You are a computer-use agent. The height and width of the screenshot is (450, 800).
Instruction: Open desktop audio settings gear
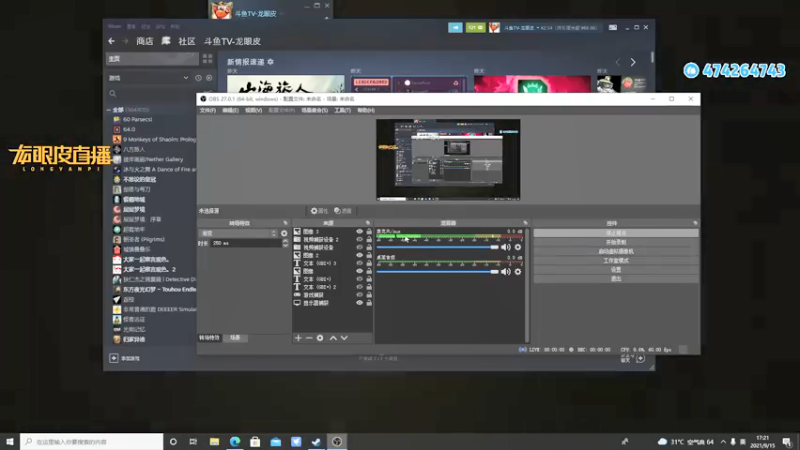point(518,271)
